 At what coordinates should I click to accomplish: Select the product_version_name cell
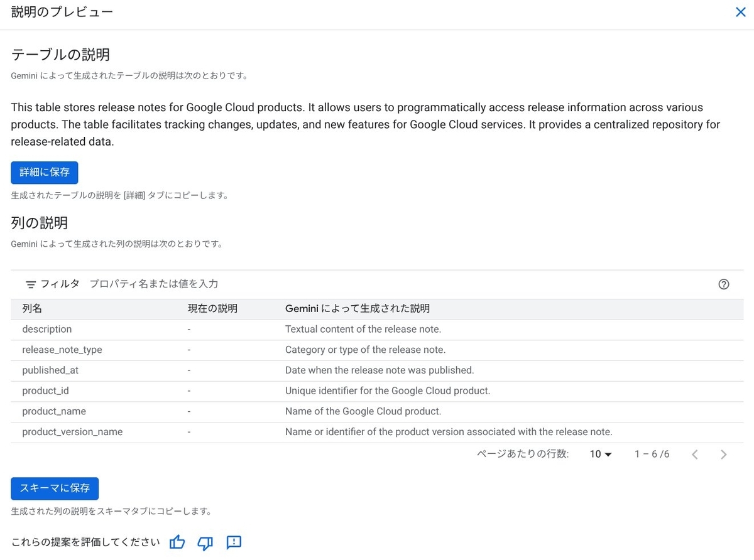(72, 432)
